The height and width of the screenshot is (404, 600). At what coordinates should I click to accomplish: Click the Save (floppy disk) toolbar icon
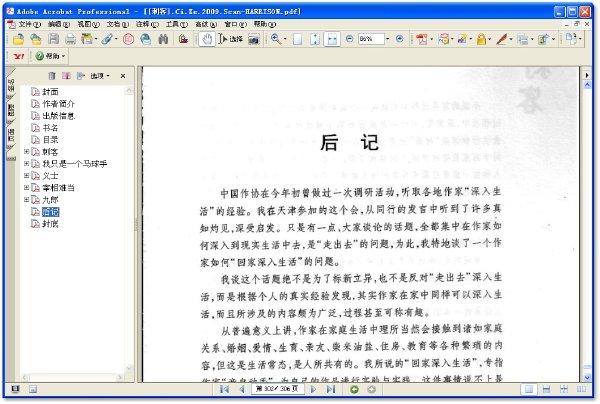coord(53,39)
